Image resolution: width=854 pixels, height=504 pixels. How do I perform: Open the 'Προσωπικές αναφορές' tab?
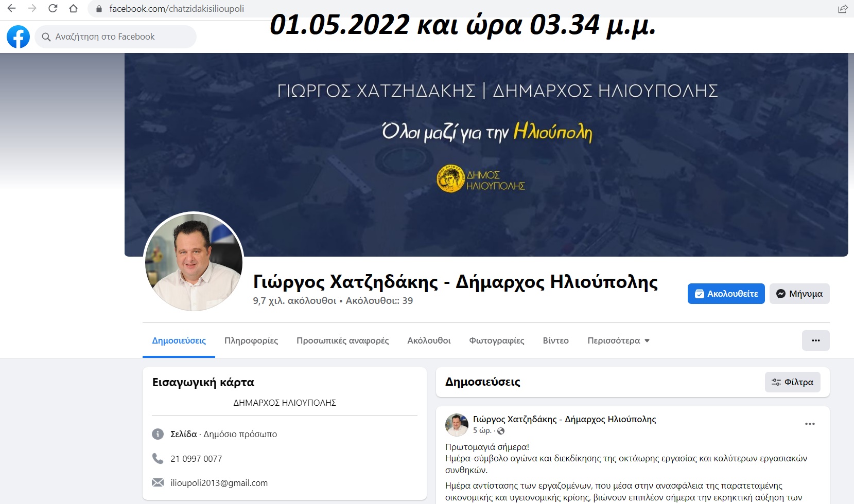coord(342,340)
